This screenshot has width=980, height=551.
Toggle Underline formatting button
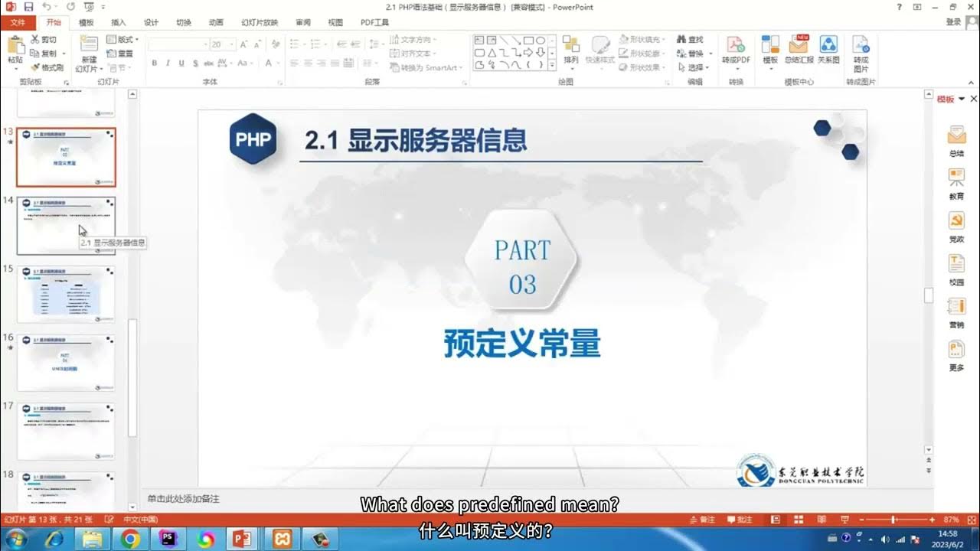point(182,64)
